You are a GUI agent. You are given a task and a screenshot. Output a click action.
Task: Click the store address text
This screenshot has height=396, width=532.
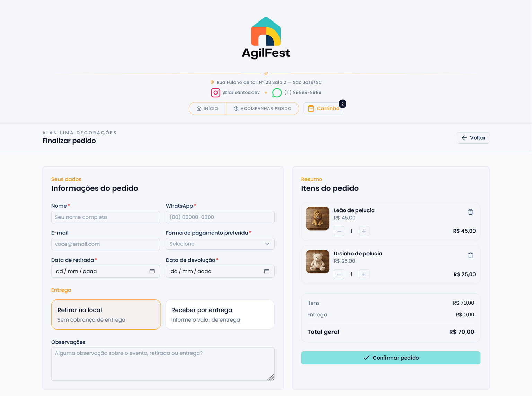pyautogui.click(x=269, y=82)
